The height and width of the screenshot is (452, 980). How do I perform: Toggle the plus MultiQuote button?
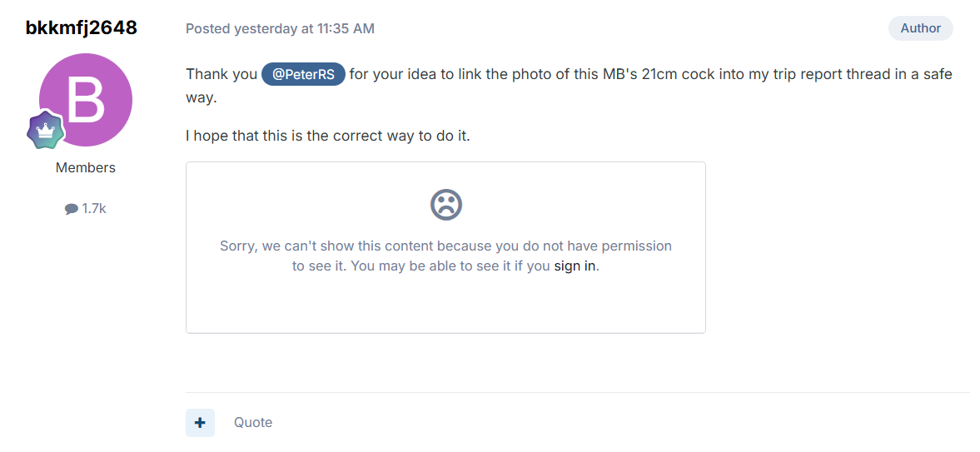(200, 423)
